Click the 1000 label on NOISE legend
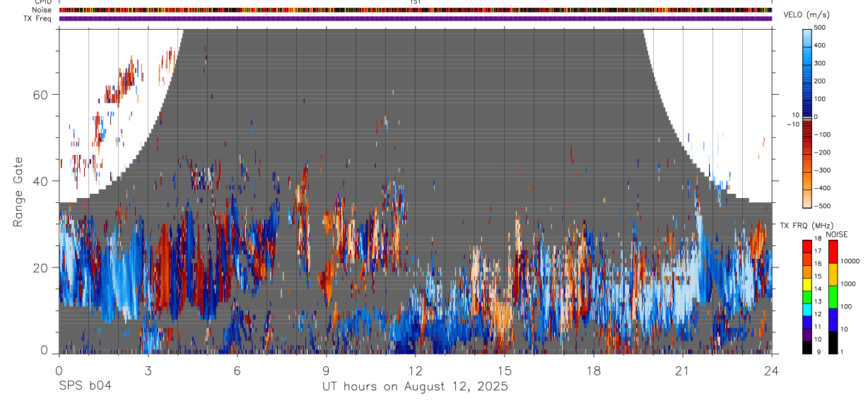Viewport: 868px width, 401px height. (x=848, y=284)
